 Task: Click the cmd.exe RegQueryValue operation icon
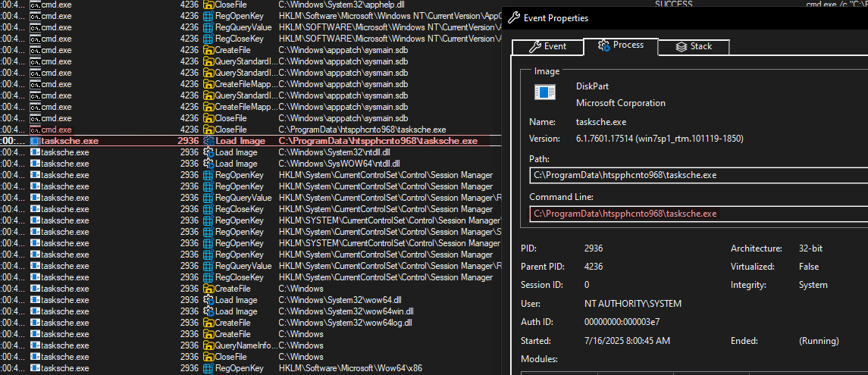208,27
